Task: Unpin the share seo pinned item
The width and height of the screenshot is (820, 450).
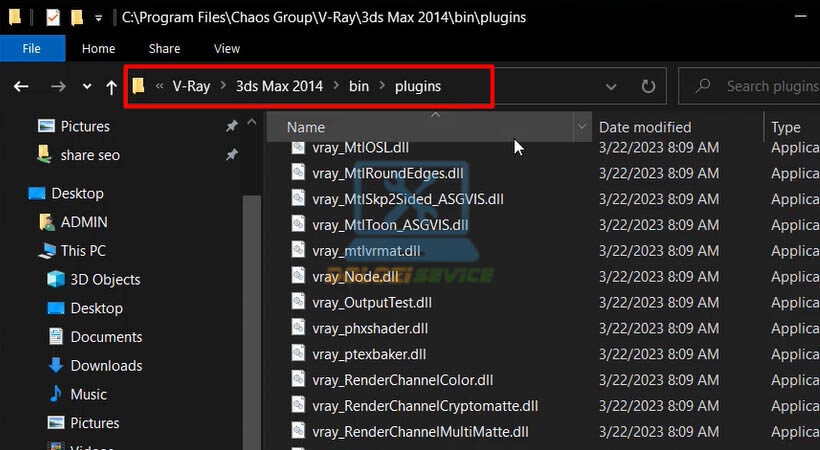Action: tap(232, 155)
